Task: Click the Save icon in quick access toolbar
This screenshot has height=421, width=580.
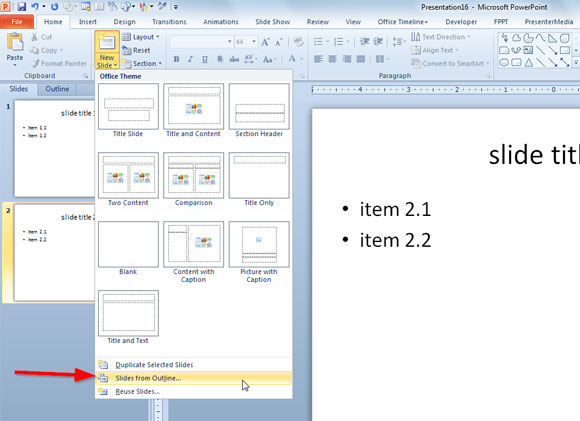Action: click(21, 6)
